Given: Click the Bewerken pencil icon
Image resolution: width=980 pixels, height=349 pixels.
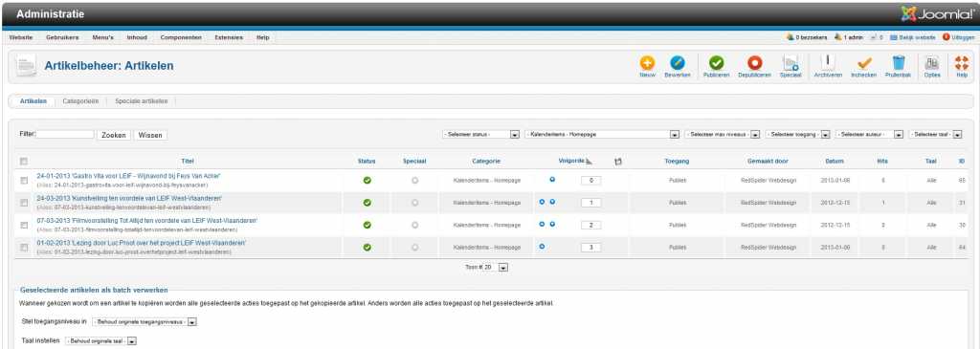Looking at the screenshot, I should pos(677,63).
